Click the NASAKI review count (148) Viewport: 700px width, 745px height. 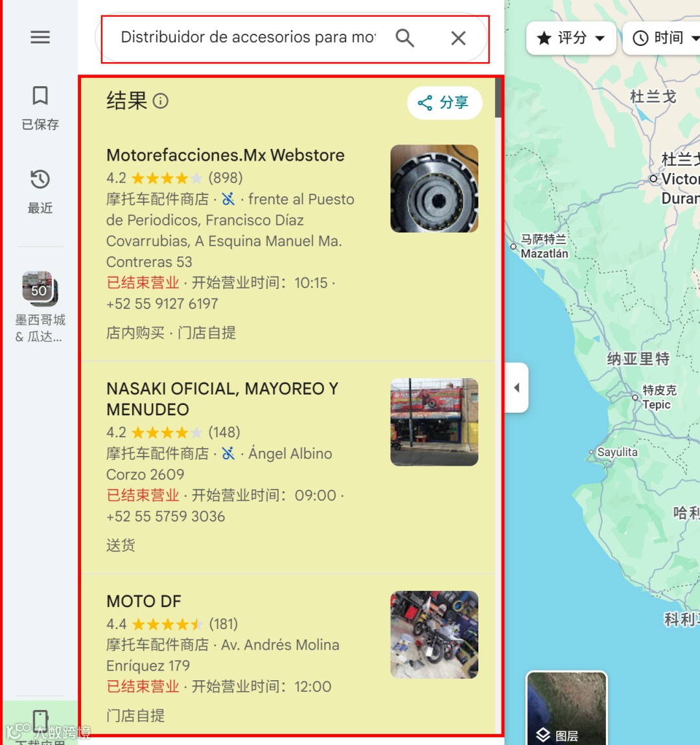pyautogui.click(x=224, y=432)
